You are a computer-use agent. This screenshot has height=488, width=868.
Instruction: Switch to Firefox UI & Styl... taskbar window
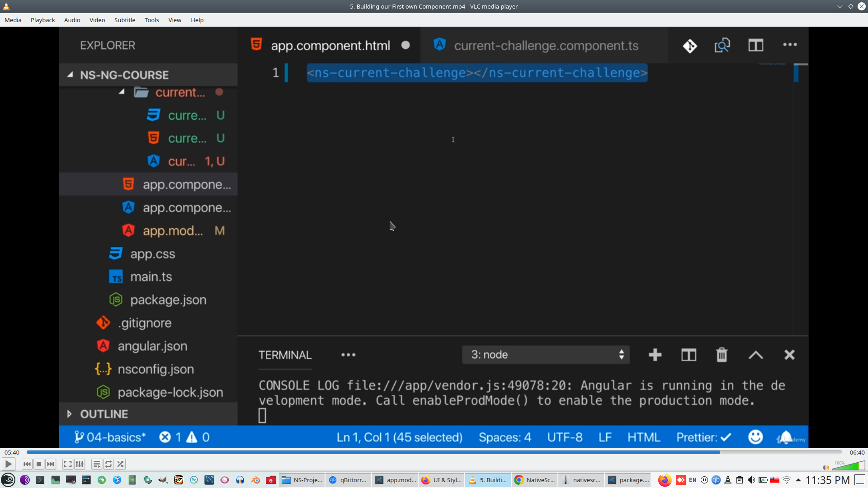441,480
